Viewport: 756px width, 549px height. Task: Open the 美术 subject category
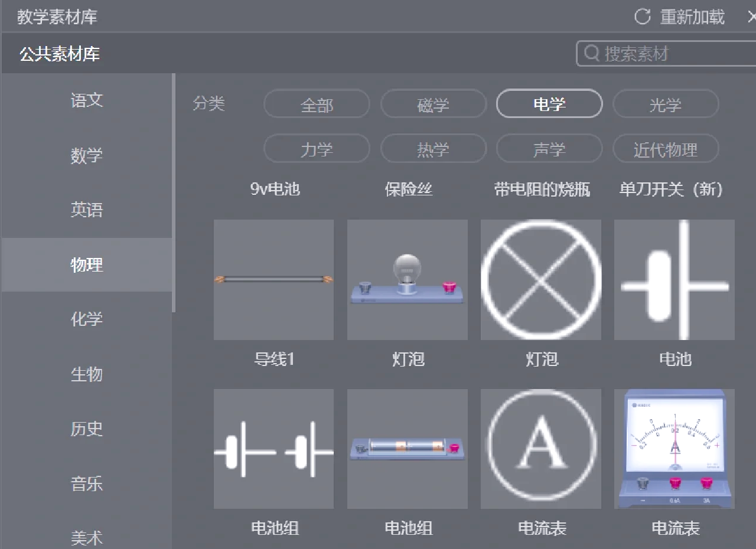click(87, 537)
